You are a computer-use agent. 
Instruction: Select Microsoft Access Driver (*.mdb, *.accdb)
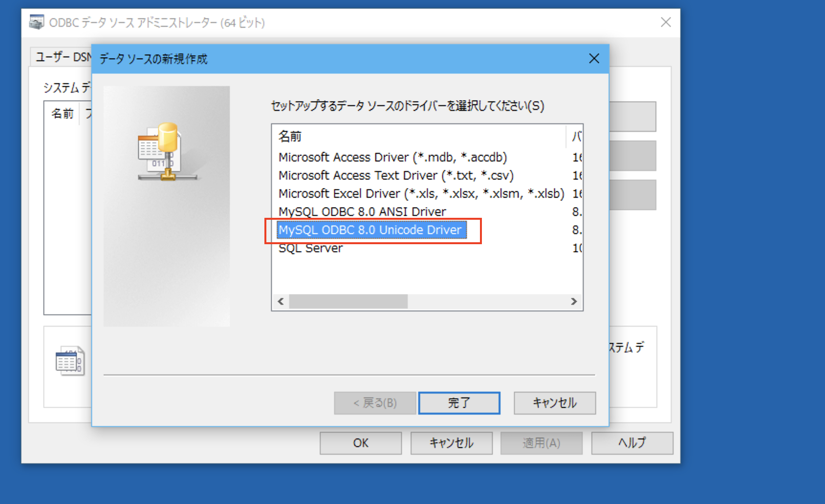392,157
